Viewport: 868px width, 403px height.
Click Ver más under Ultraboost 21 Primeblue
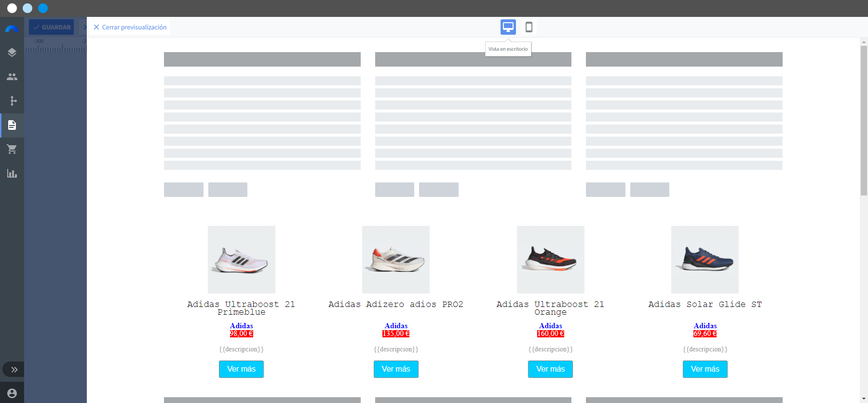click(242, 369)
